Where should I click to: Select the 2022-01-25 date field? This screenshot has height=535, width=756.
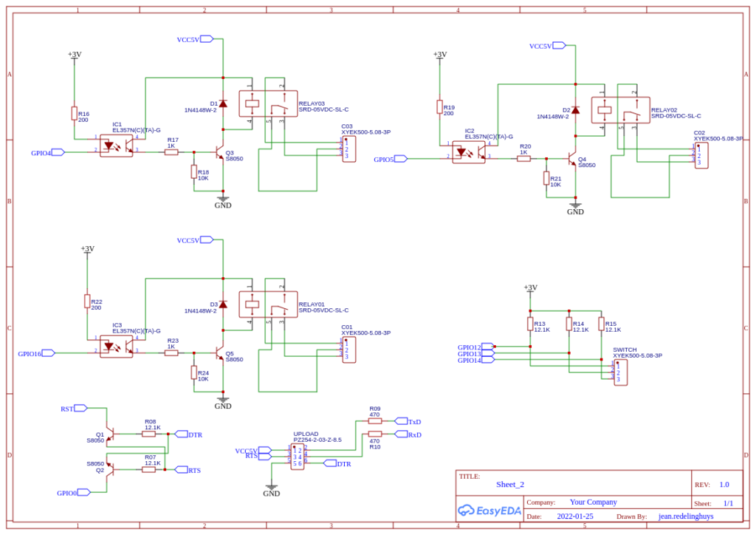click(575, 517)
